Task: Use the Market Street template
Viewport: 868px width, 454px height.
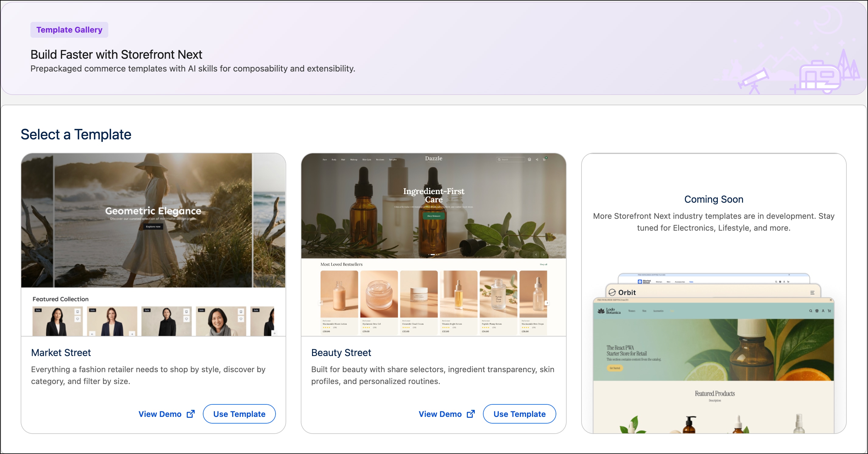Action: coord(239,414)
